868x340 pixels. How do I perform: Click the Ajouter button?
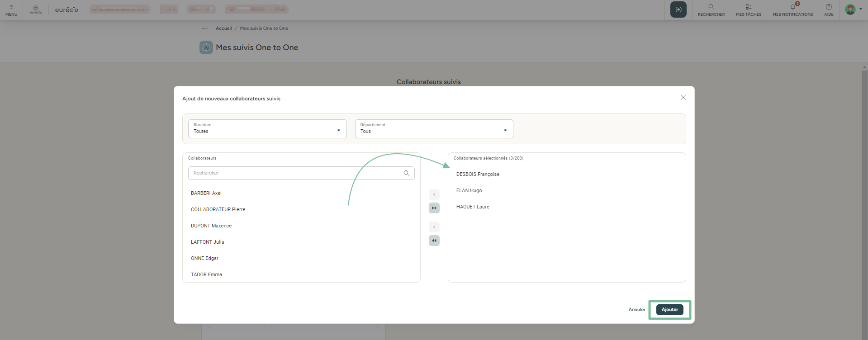669,310
